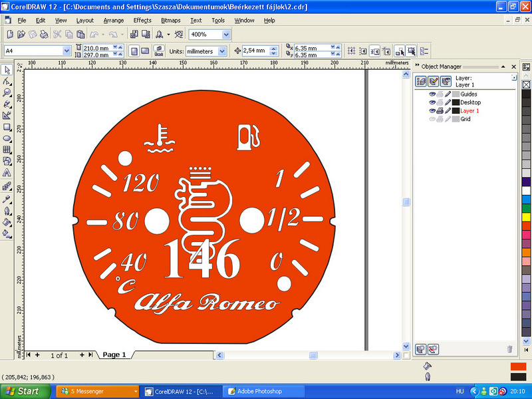
Task: Expand the Application Launcher dropdown arrow
Action: pos(168,35)
